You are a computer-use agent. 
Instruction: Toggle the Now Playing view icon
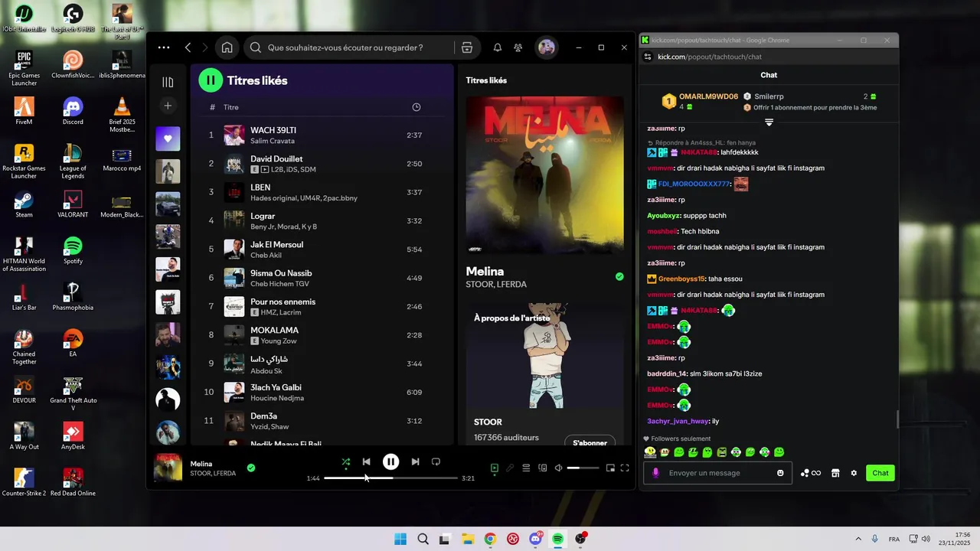(495, 468)
